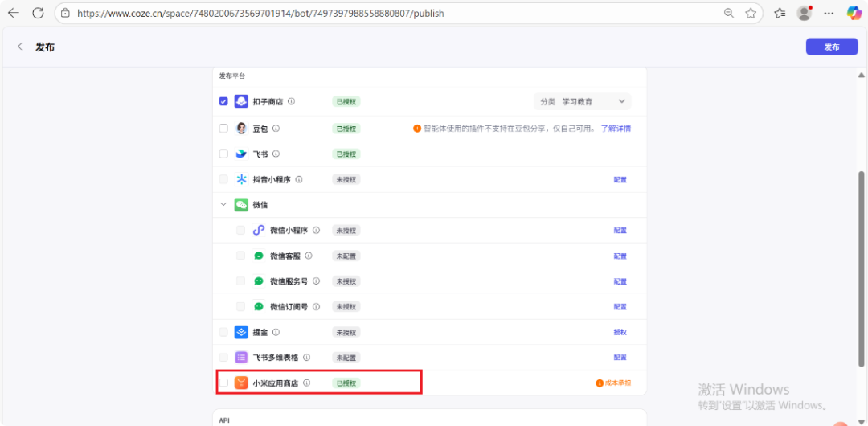This screenshot has width=868, height=426.
Task: Click the 豆包 avatar icon
Action: coord(241,129)
